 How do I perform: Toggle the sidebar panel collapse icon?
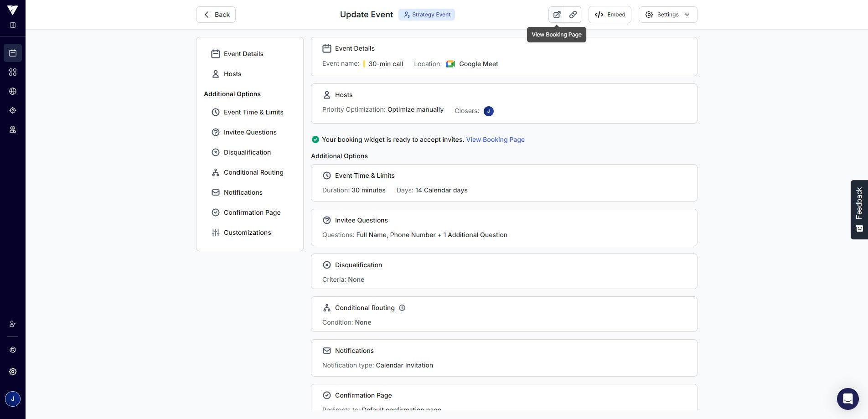point(13,25)
